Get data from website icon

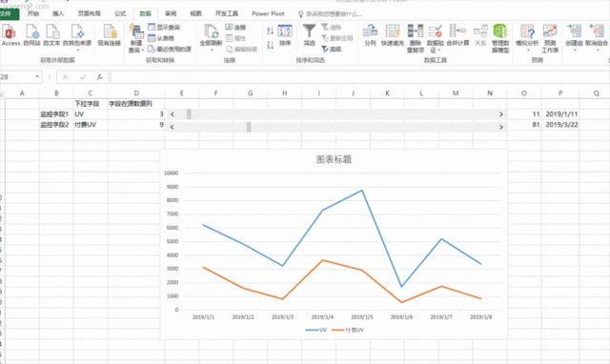pos(31,35)
